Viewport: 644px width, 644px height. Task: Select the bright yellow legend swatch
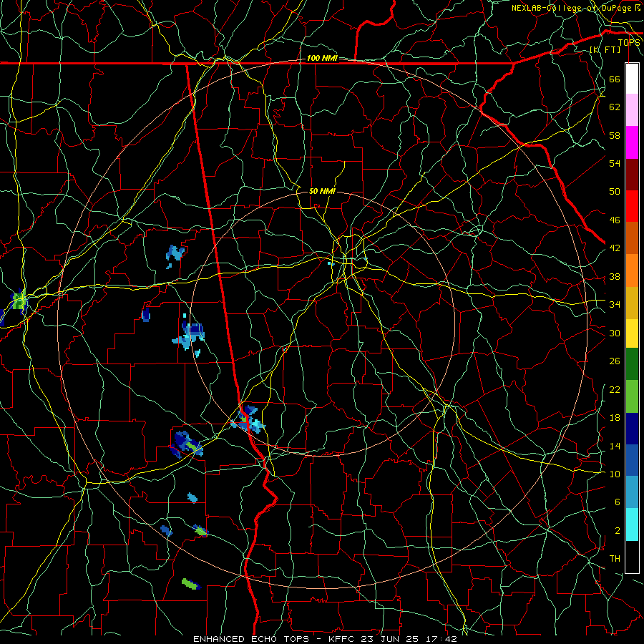632,333
